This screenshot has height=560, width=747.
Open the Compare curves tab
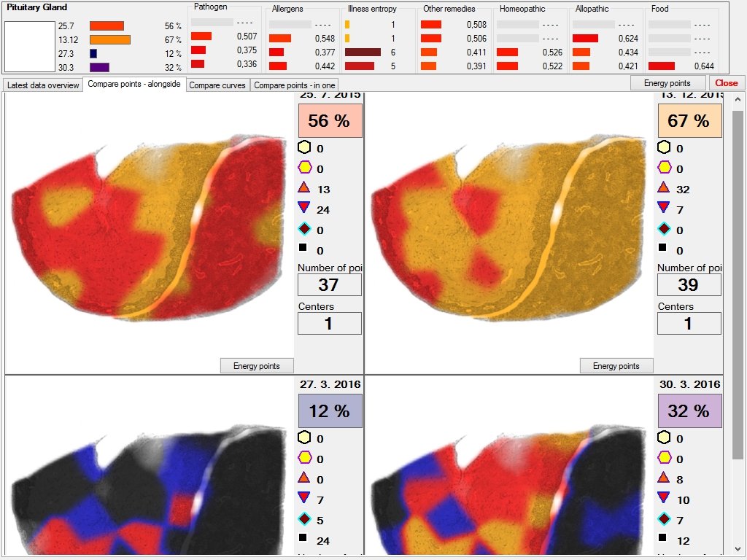tap(217, 85)
